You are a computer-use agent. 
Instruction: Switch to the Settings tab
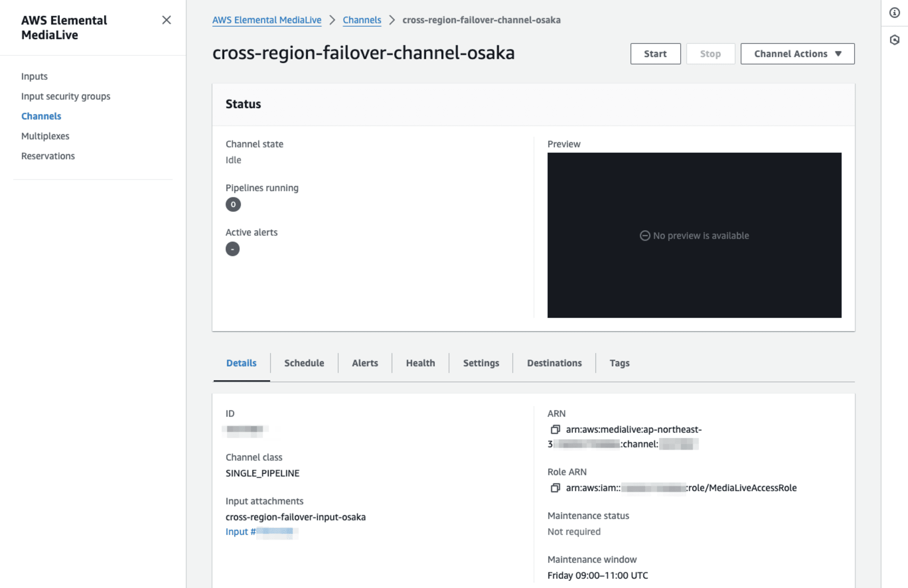pyautogui.click(x=481, y=363)
